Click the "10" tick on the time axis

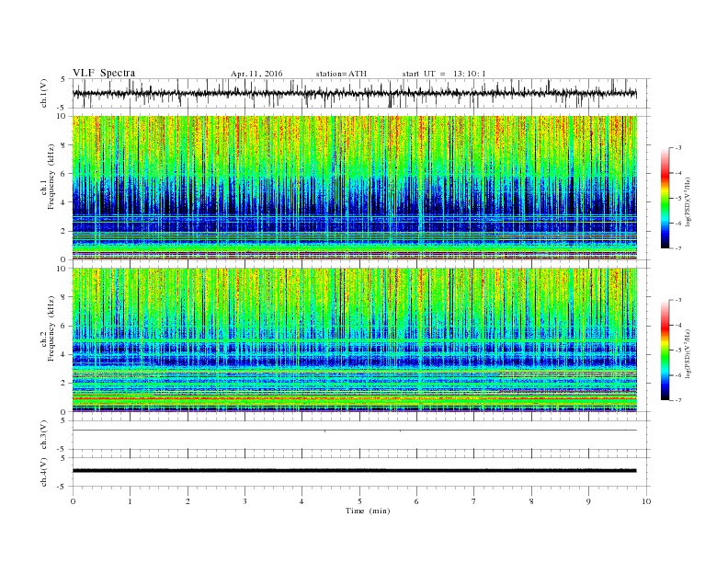click(x=646, y=501)
